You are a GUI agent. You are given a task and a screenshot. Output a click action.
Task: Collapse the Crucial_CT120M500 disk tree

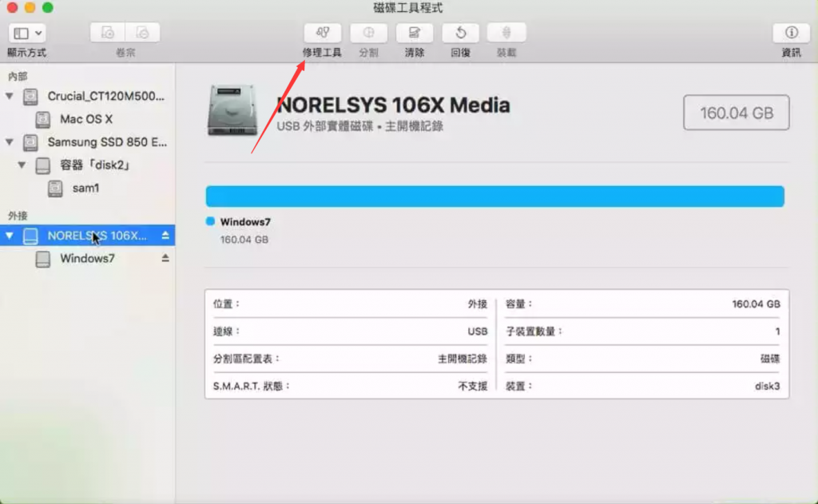point(10,96)
